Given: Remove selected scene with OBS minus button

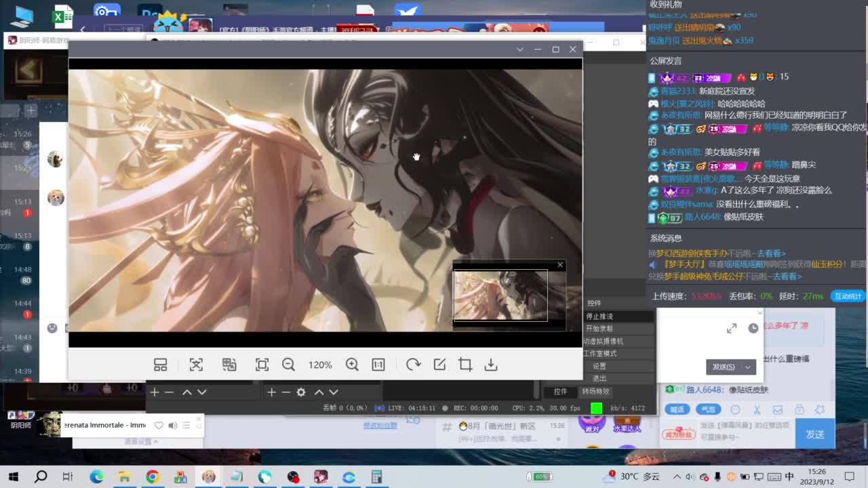Looking at the screenshot, I should [x=170, y=392].
